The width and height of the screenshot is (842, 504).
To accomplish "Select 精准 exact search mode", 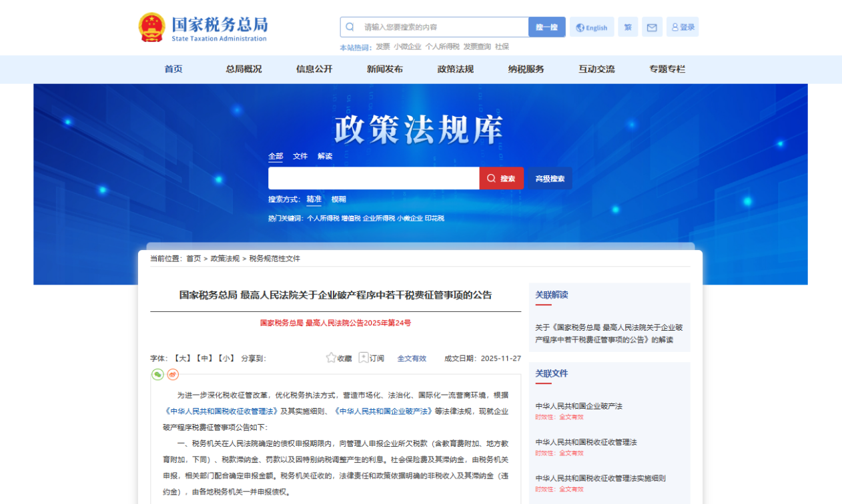I will (x=314, y=199).
